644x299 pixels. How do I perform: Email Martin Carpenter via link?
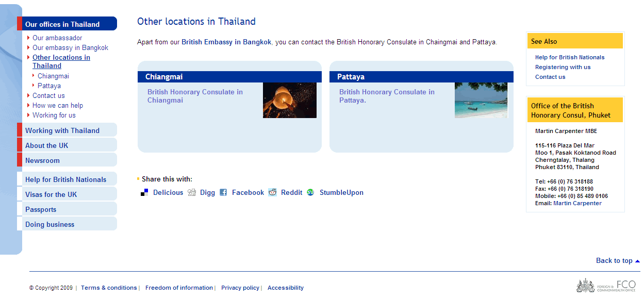577,203
